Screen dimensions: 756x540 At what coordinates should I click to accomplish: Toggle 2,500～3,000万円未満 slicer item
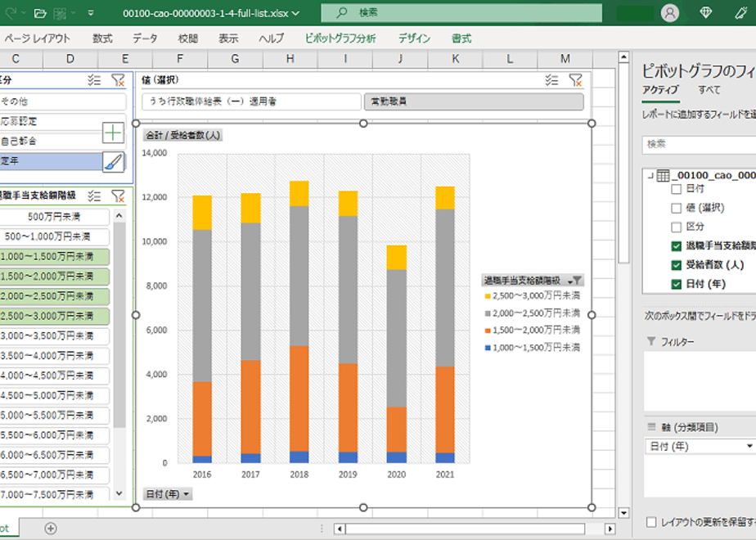pyautogui.click(x=54, y=316)
